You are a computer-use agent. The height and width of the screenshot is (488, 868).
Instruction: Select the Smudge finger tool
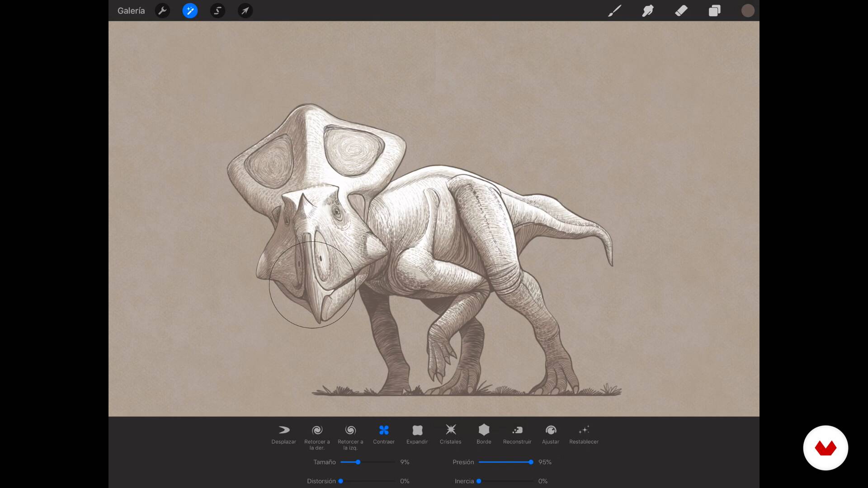coord(647,11)
